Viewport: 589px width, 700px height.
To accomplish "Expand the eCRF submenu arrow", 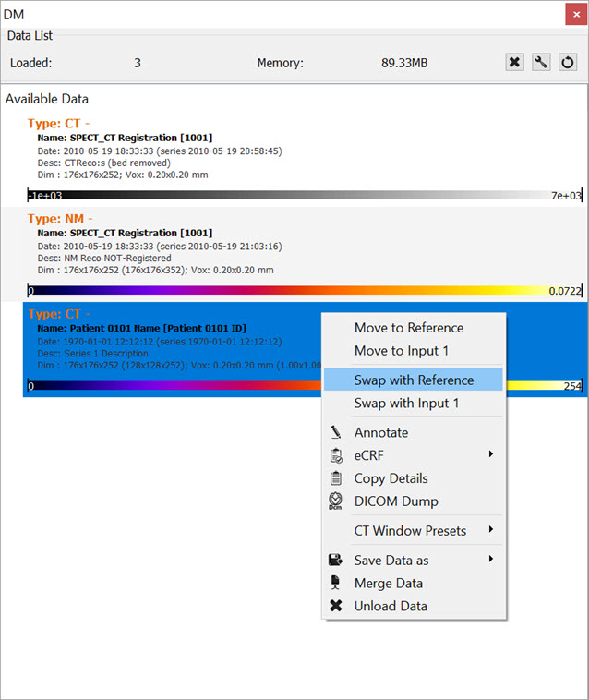I will coord(491,454).
